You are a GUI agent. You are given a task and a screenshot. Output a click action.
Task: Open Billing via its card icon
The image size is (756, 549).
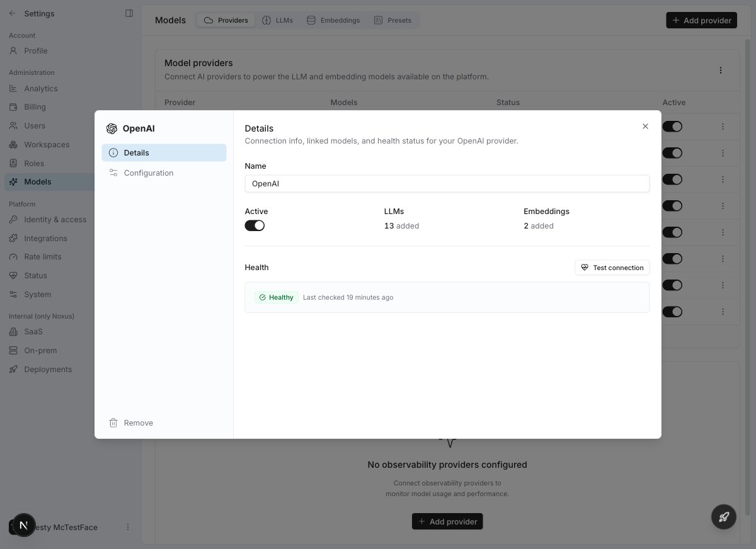click(13, 107)
